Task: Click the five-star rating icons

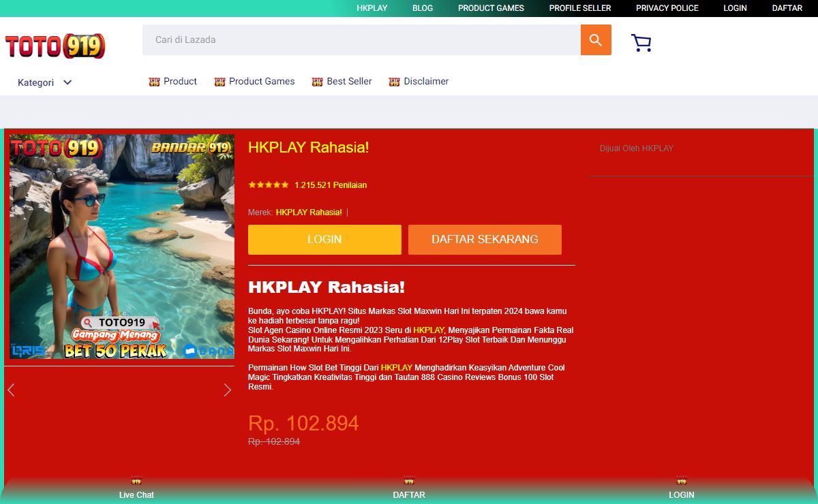Action: point(269,185)
